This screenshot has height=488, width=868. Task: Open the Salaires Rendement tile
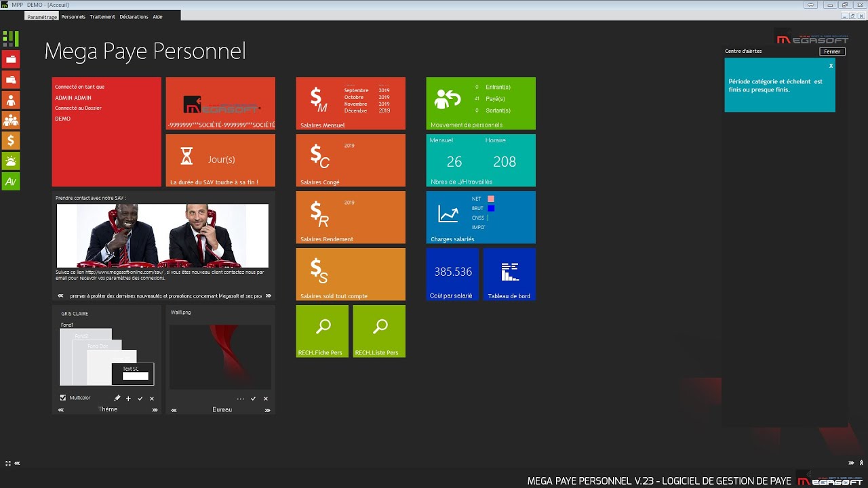tap(351, 217)
